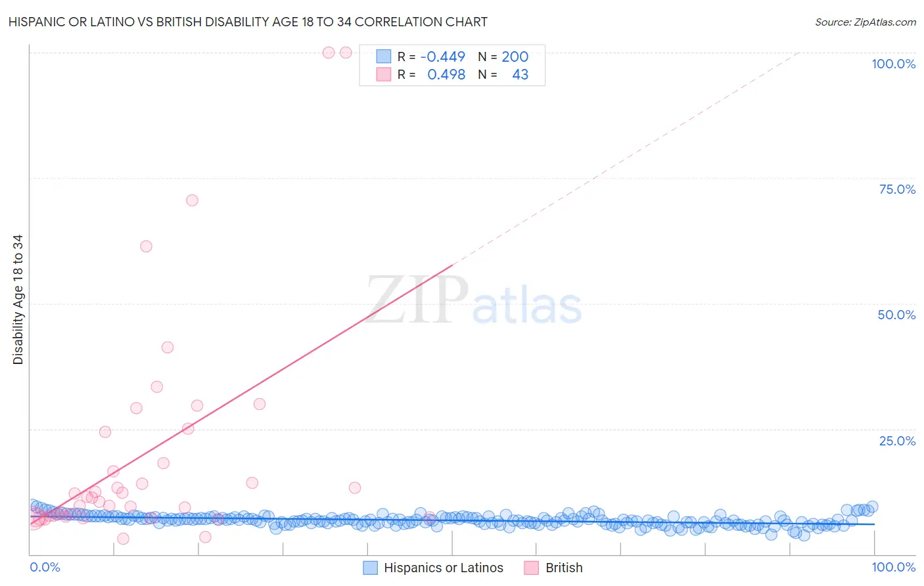Click the R = 0.498 correlation value
Image resolution: width=924 pixels, height=586 pixels.
click(432, 74)
